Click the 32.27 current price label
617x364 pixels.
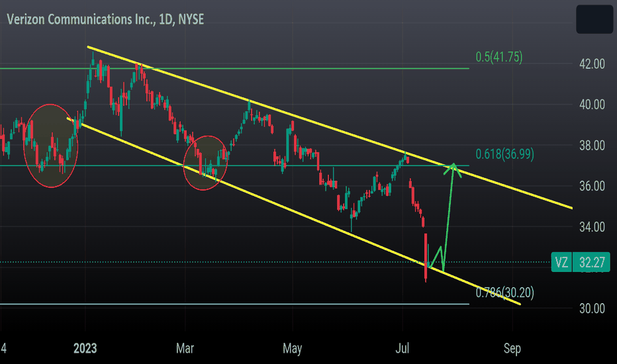click(x=591, y=262)
